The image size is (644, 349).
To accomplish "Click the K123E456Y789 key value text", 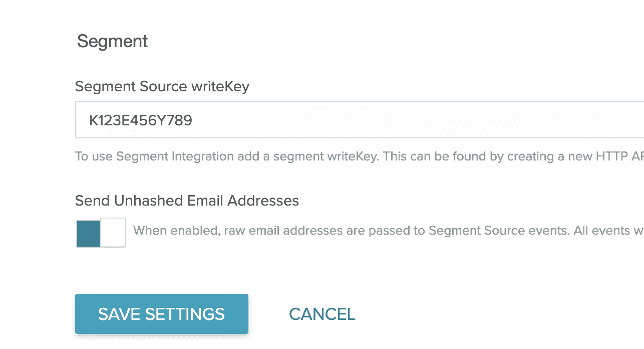I will coord(141,120).
